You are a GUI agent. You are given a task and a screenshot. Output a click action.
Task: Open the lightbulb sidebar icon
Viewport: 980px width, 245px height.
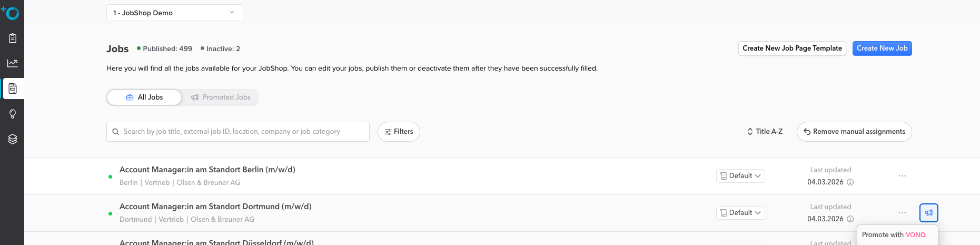[x=13, y=114]
